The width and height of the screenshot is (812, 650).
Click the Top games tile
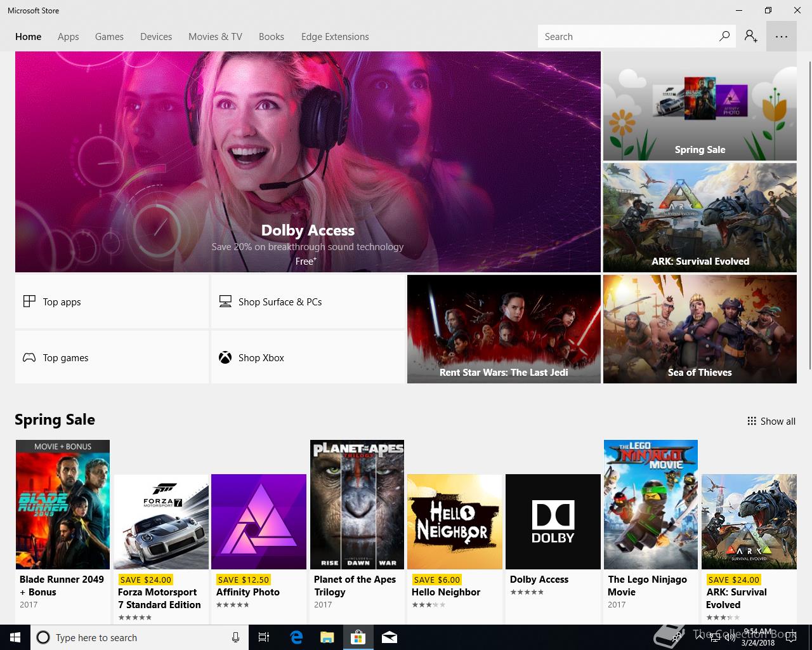112,357
